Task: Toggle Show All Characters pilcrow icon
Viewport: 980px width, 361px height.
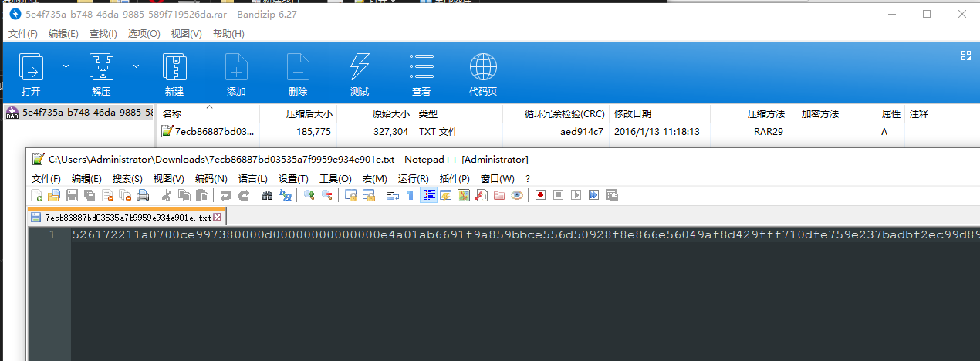Action: (x=410, y=195)
